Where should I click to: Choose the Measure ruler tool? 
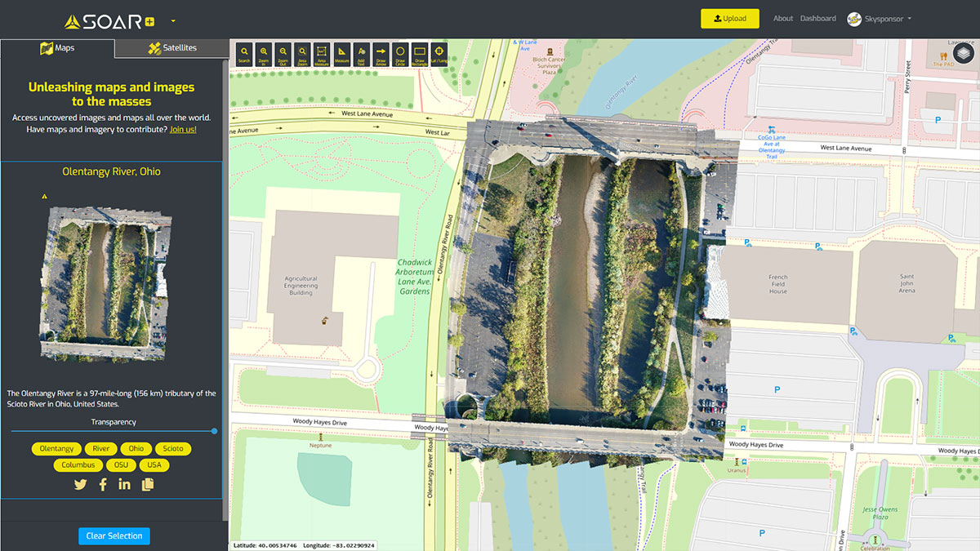click(341, 53)
